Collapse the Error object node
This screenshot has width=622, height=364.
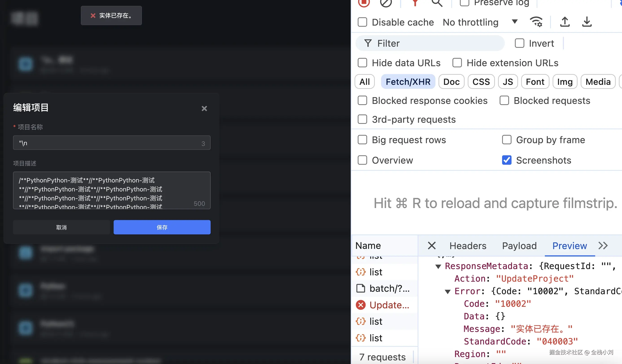coord(448,292)
